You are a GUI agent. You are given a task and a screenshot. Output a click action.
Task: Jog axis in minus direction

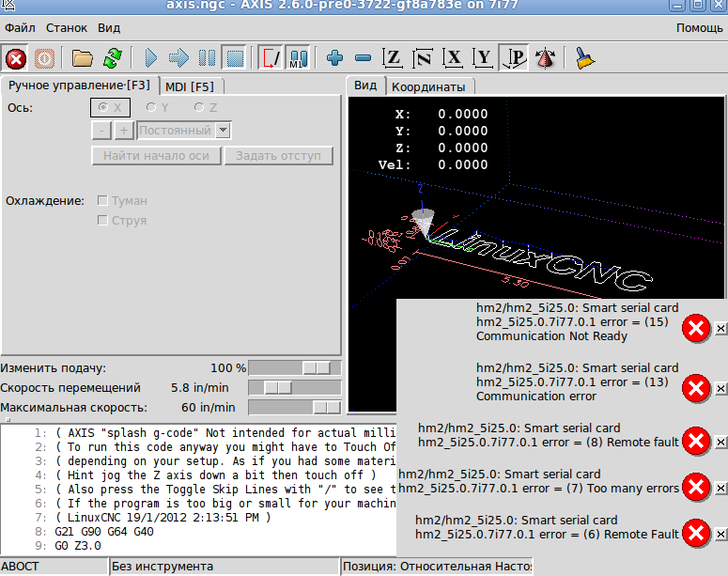101,131
